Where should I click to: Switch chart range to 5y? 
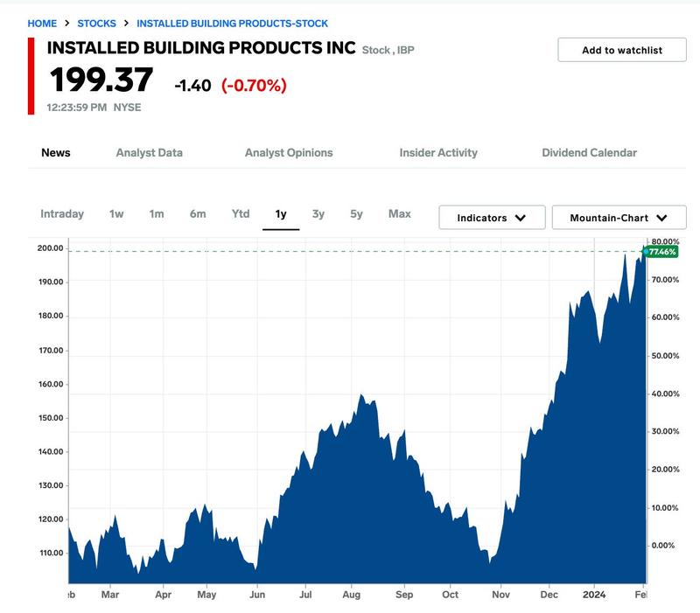click(x=357, y=214)
